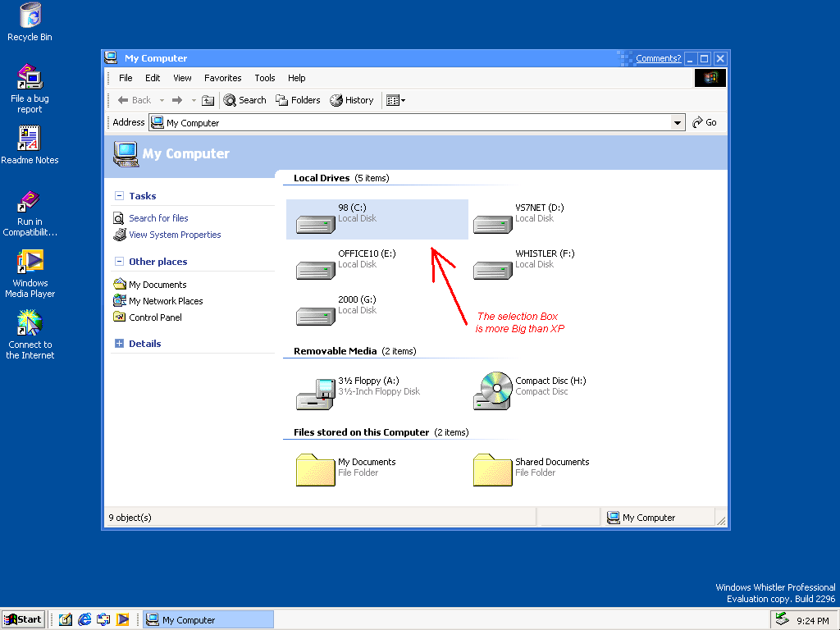
Task: Open the Views dropdown in toolbar
Action: tap(395, 100)
